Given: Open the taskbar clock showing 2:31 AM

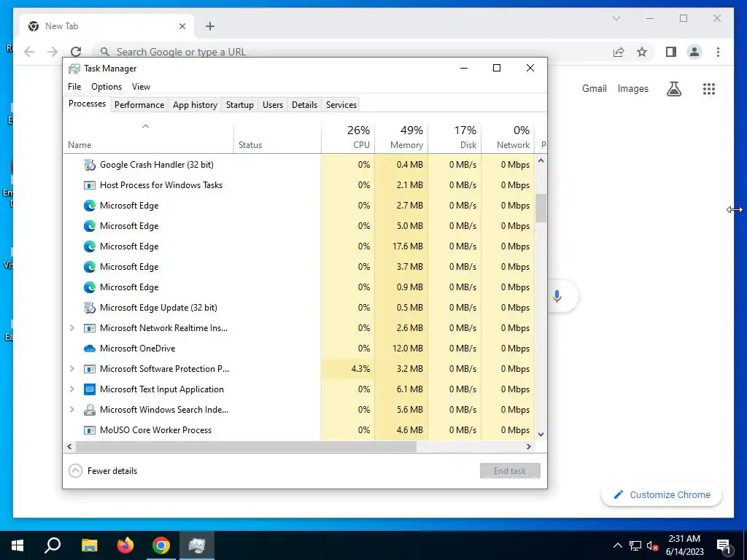Looking at the screenshot, I should point(684,545).
